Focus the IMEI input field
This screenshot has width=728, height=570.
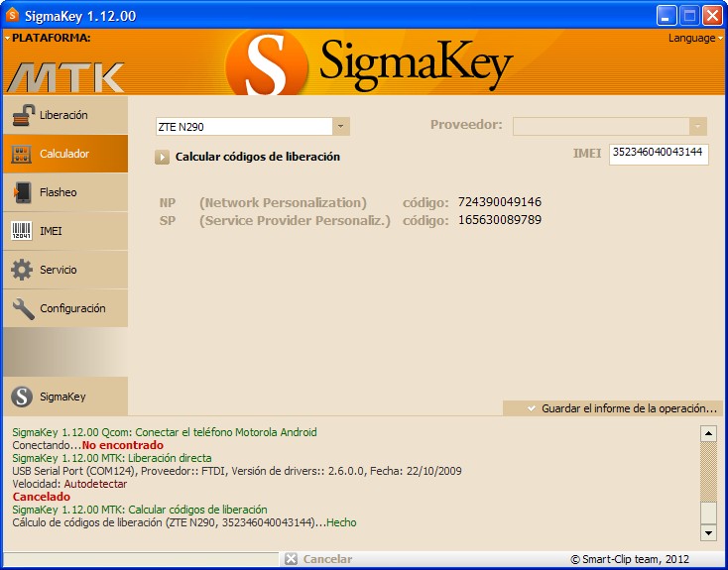click(x=659, y=154)
